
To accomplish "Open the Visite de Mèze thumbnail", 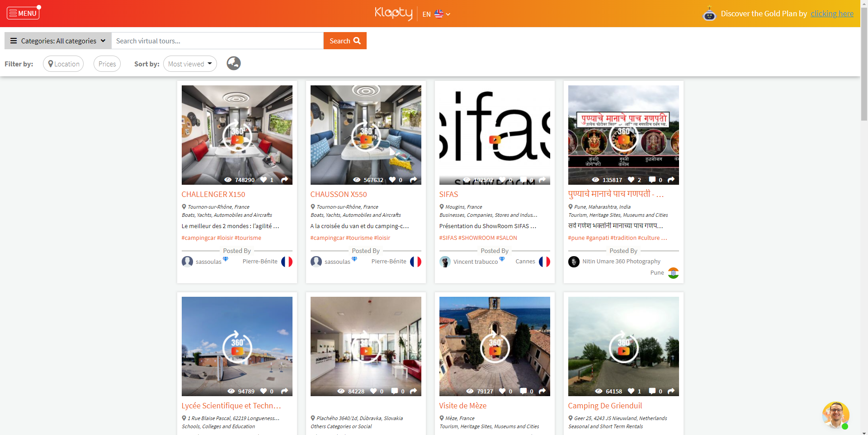I will (x=495, y=346).
